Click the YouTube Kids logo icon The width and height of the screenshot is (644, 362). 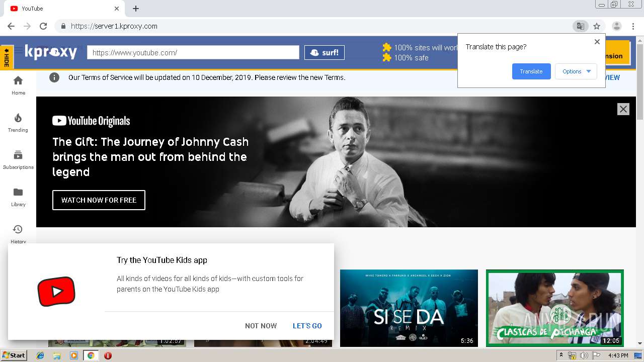coord(56,292)
